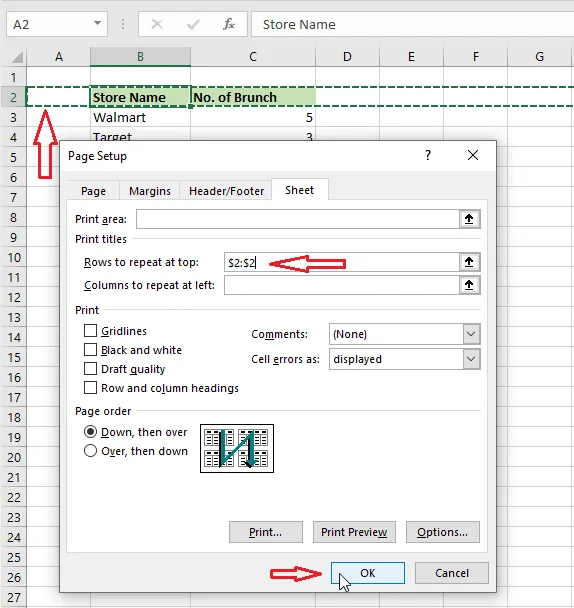
Task: Click the formula bar showing Store Name
Action: point(413,24)
